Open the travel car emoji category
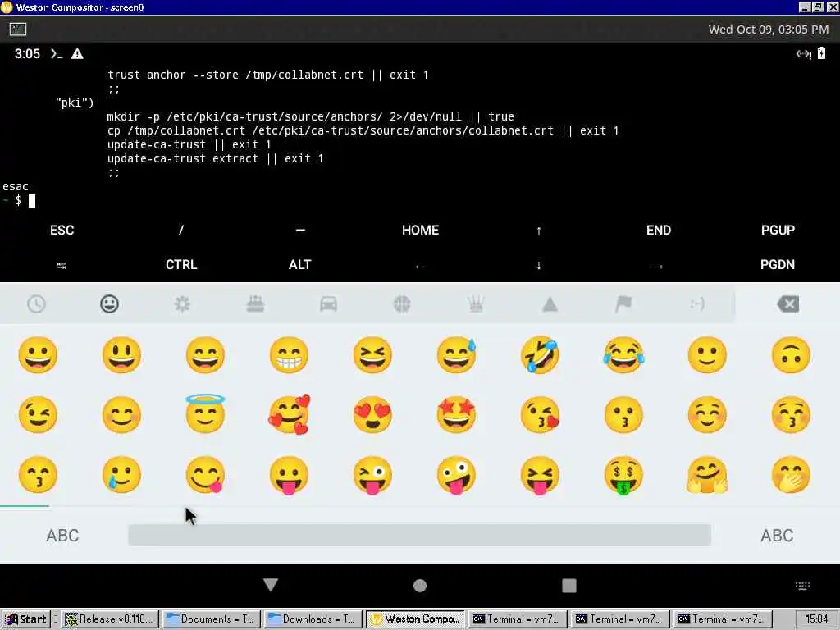840x630 pixels. 328,304
